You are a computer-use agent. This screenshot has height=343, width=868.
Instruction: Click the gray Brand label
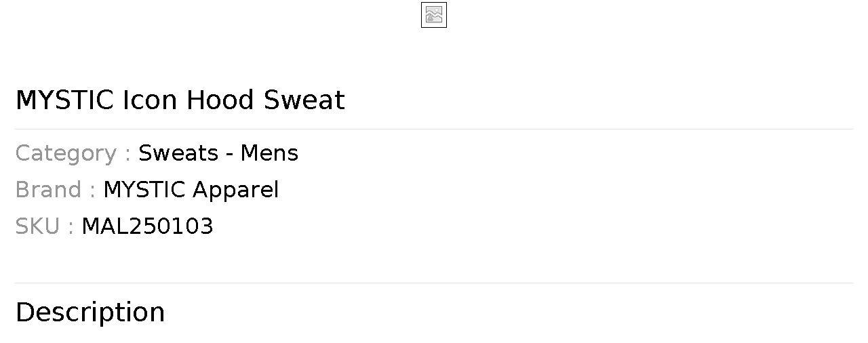click(x=48, y=190)
